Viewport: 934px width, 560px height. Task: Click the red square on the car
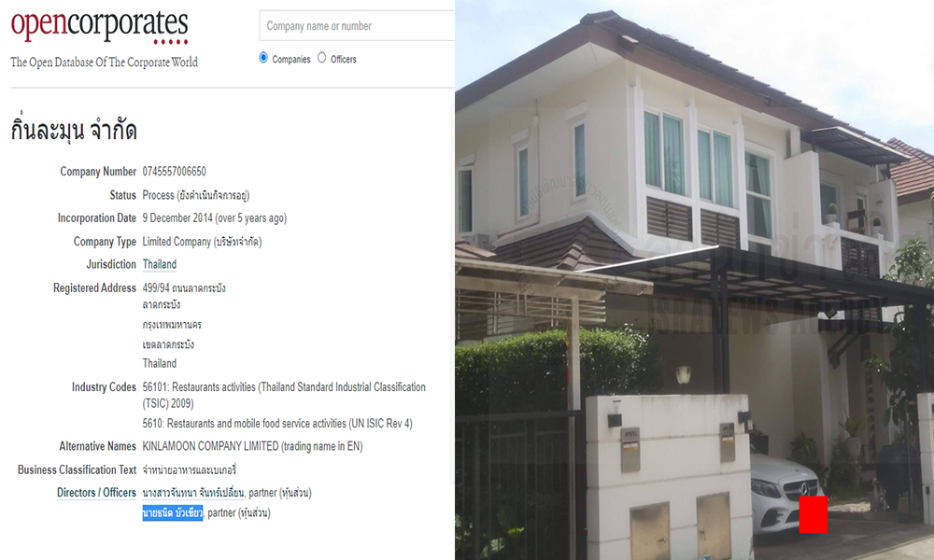pyautogui.click(x=814, y=515)
